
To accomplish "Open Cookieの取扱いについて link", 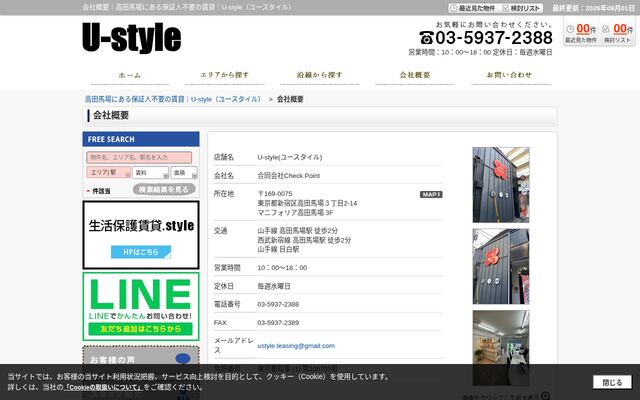I will [104, 387].
